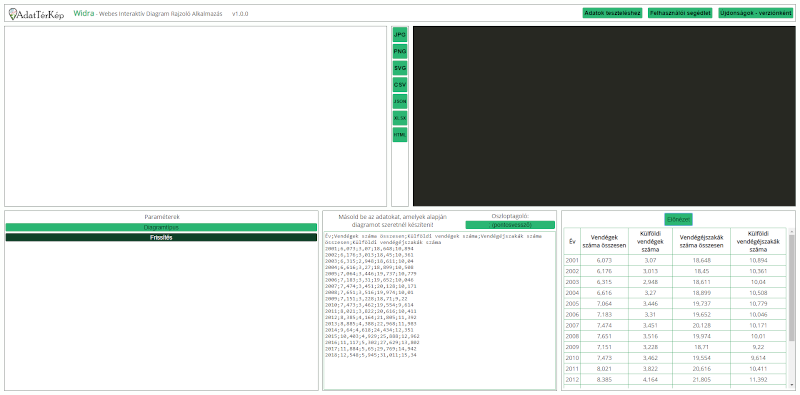Click the 10,01 cell in table
This screenshot has height=395, width=800.
[x=759, y=336]
